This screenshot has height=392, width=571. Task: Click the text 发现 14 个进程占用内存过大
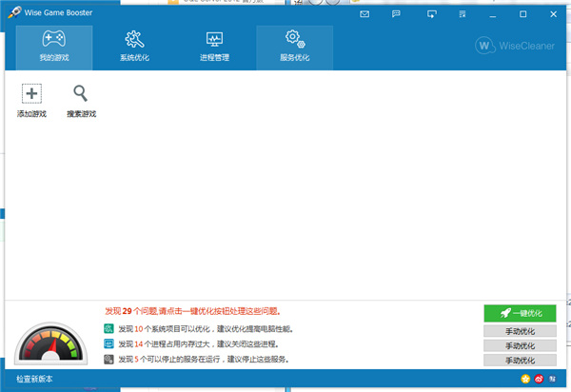pos(165,344)
